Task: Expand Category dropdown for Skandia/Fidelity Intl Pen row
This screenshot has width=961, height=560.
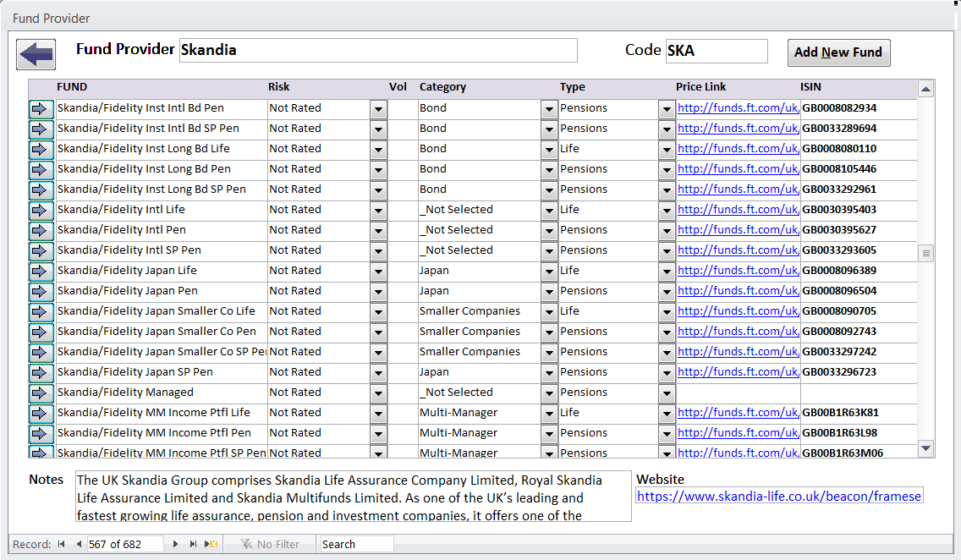Action: point(549,231)
